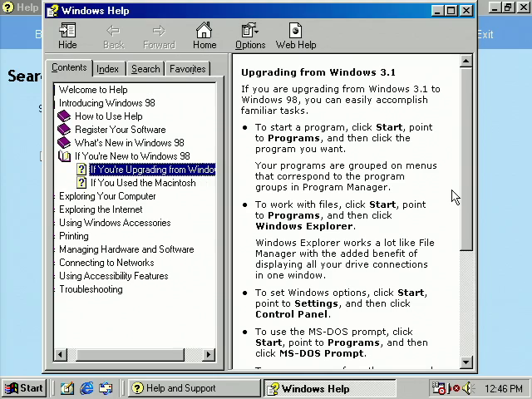Click contents pane left scroll arrow
The image size is (532, 399).
click(61, 355)
